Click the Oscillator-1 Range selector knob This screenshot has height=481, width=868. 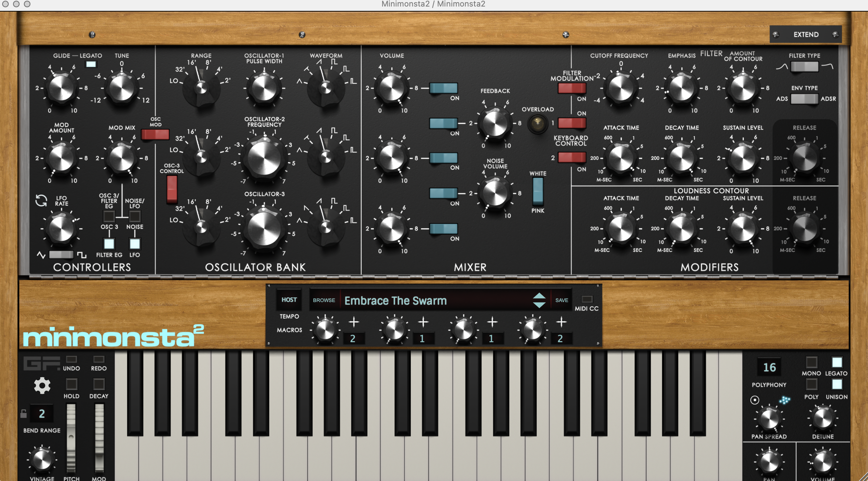pos(201,88)
